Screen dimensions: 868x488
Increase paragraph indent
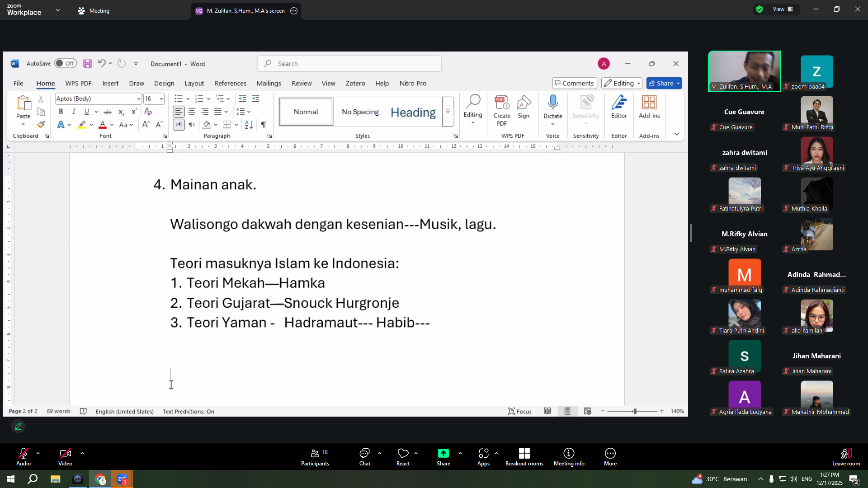pos(255,99)
